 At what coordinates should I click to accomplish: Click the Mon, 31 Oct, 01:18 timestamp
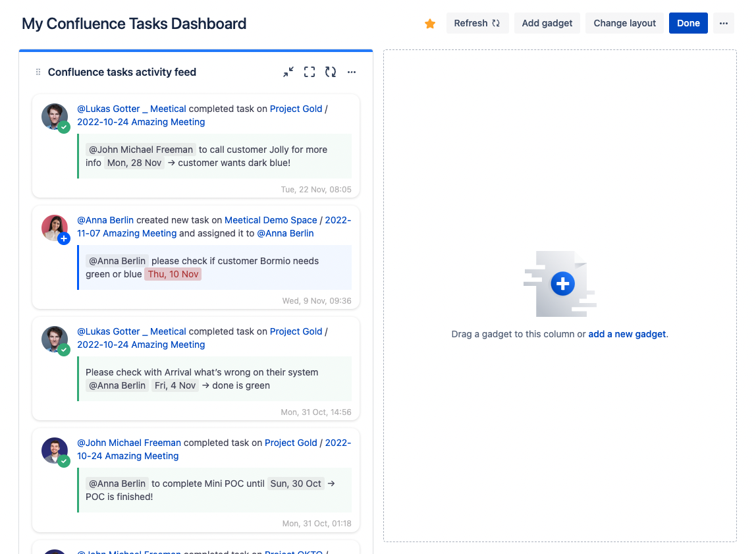coord(317,524)
